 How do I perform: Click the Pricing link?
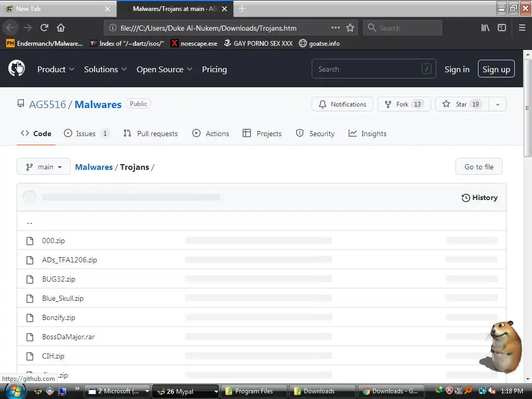[215, 69]
